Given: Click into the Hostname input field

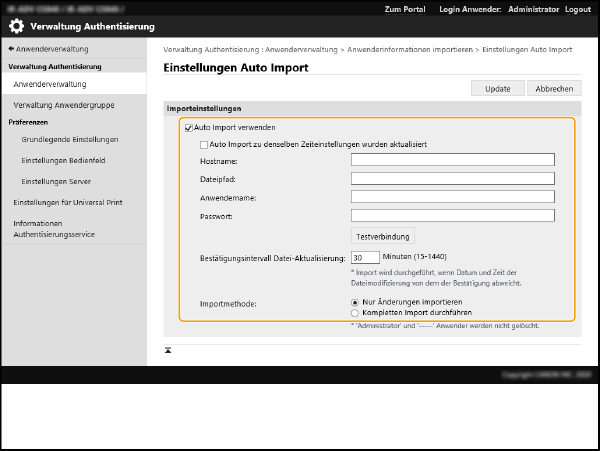Looking at the screenshot, I should pos(453,159).
